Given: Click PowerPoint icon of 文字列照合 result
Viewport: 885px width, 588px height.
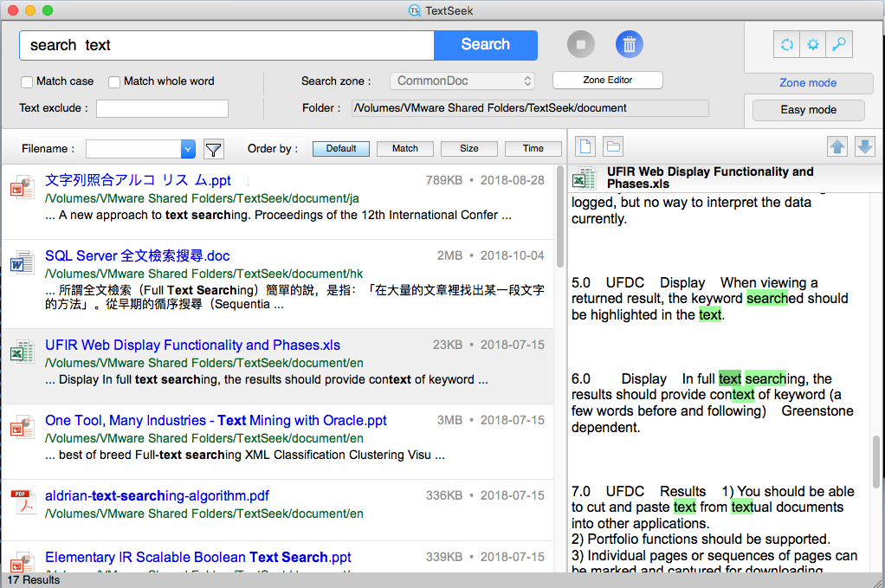Looking at the screenshot, I should pos(23,185).
